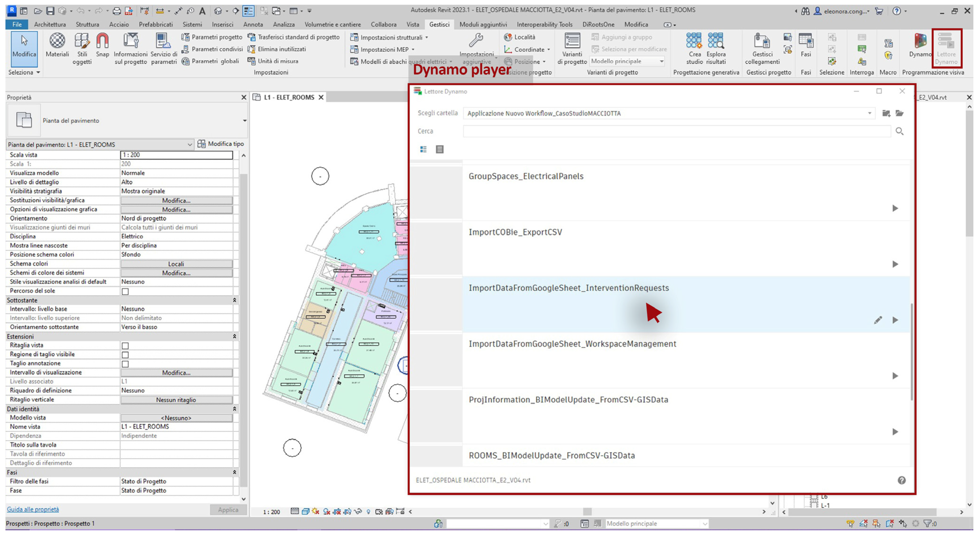Run the GroupSpaces_ElectricalPanels script

(x=895, y=208)
